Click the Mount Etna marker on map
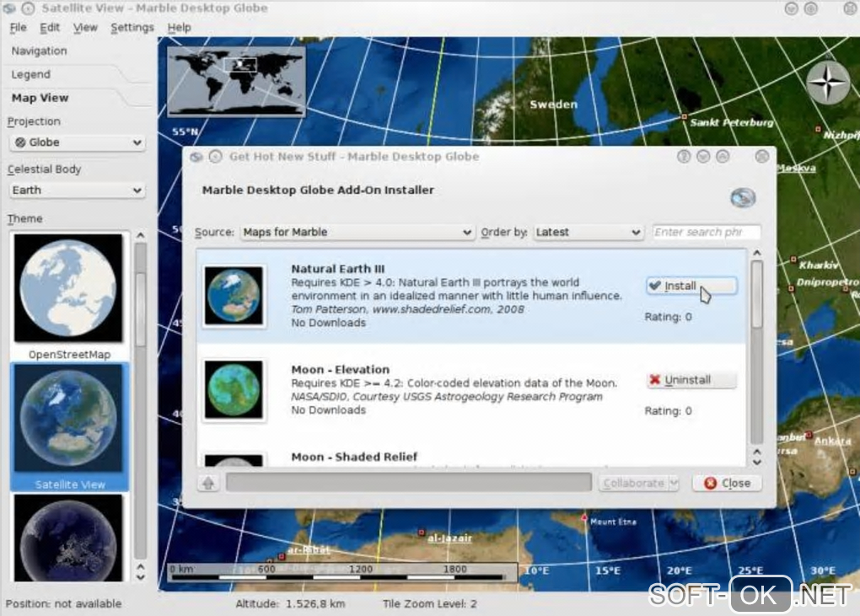The height and width of the screenshot is (616, 860). click(x=584, y=517)
